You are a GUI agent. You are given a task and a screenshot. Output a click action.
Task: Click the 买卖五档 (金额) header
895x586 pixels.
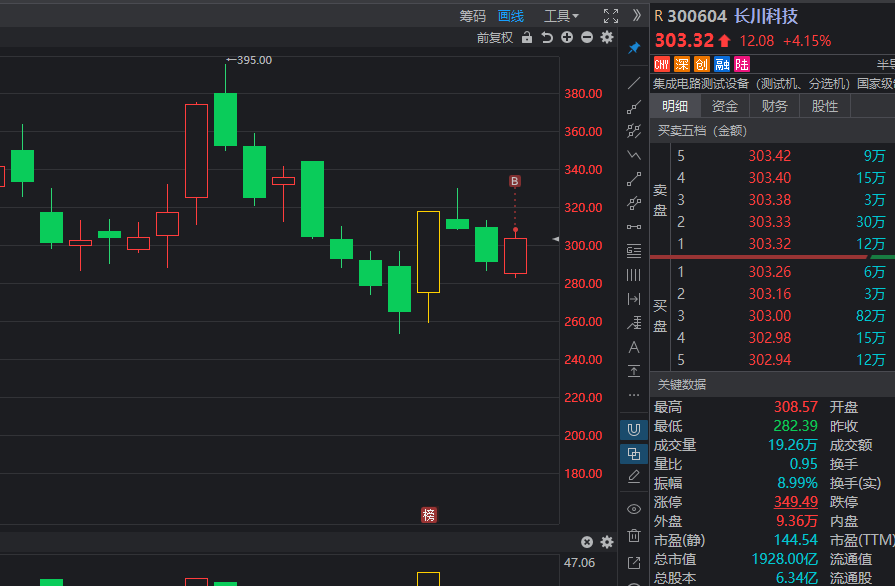pyautogui.click(x=702, y=131)
